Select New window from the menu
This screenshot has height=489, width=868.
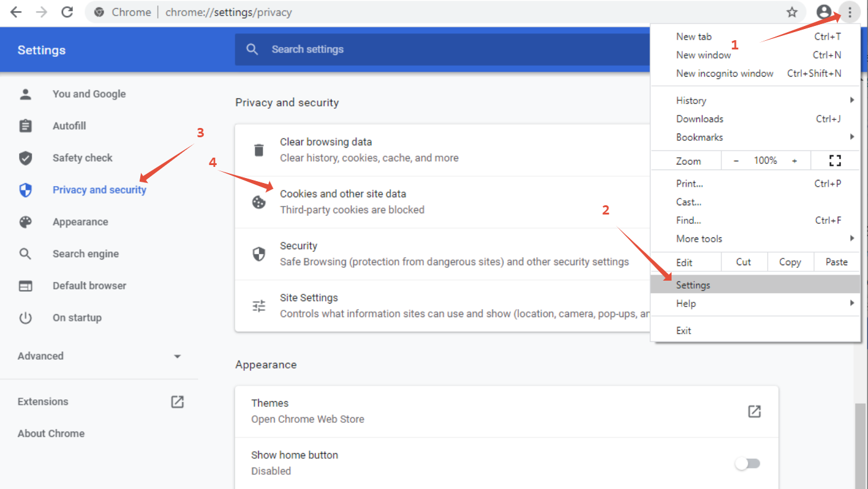[756, 55]
